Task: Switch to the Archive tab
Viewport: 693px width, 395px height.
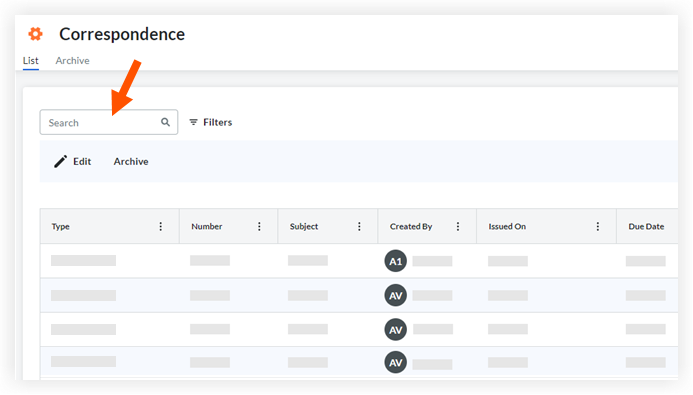Action: point(72,61)
